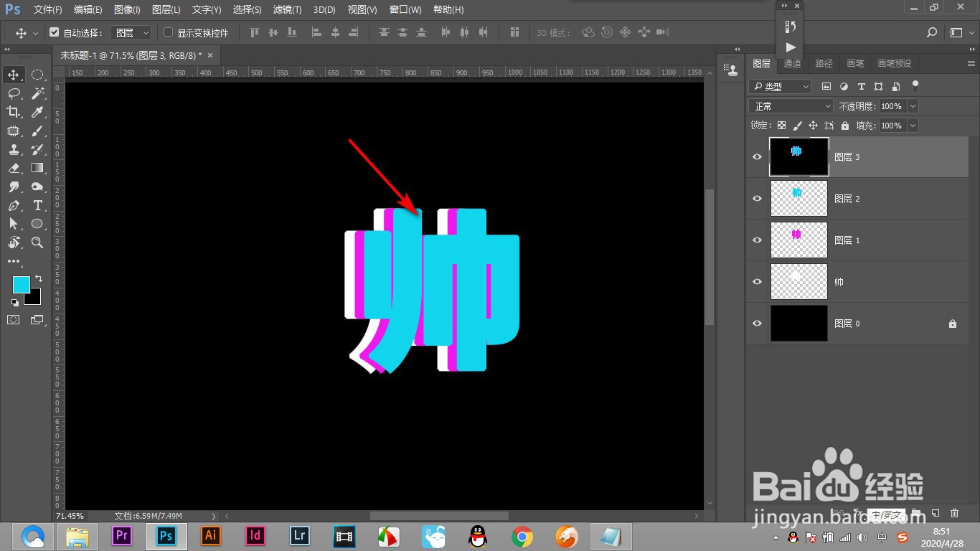The image size is (980, 551).
Task: Click the background black color swatch
Action: click(x=35, y=298)
